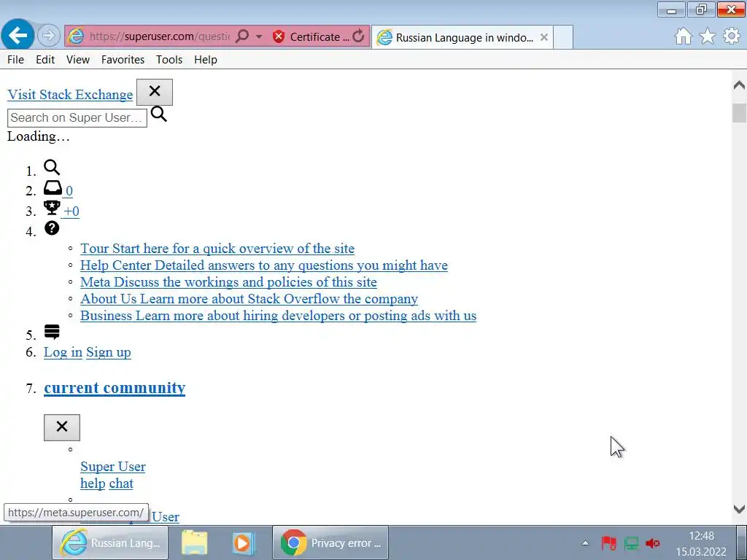
Task: Click the Visit Stack Exchange link
Action: click(x=70, y=94)
